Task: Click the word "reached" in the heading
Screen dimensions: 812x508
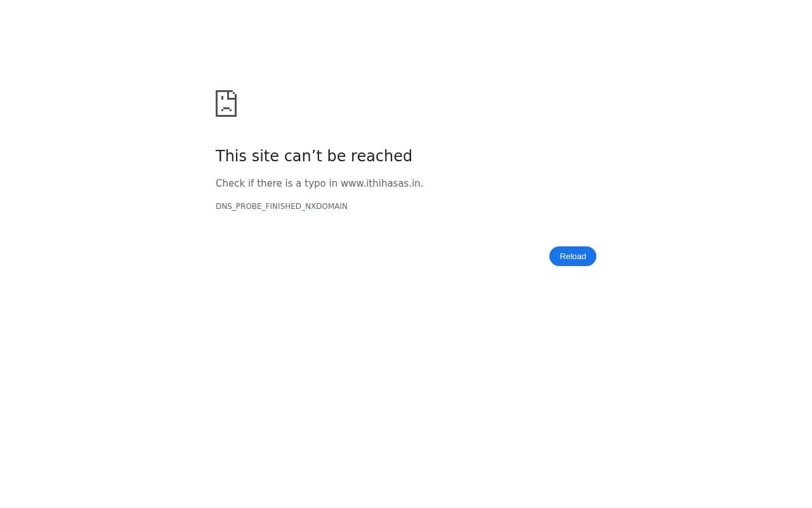Action: point(381,156)
